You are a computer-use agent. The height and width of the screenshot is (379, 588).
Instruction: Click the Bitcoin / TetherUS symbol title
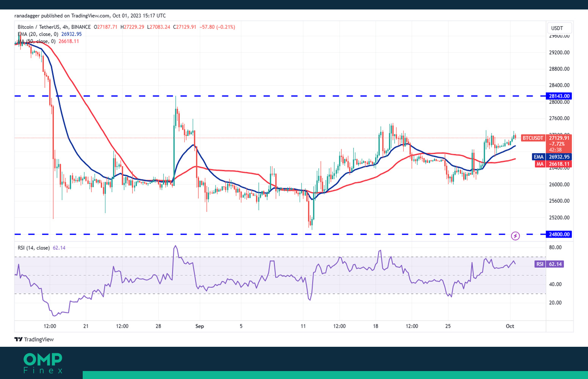pos(54,27)
